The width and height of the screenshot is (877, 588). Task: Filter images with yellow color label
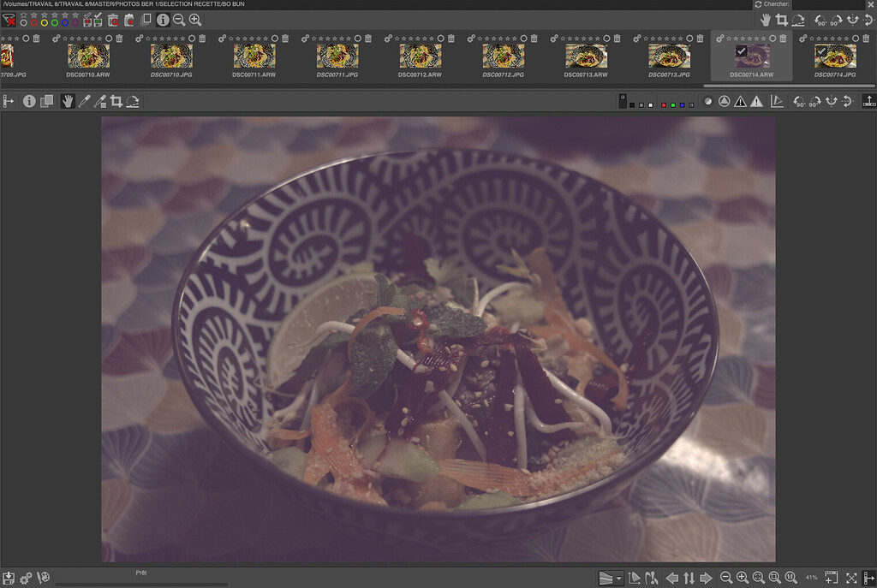45,23
